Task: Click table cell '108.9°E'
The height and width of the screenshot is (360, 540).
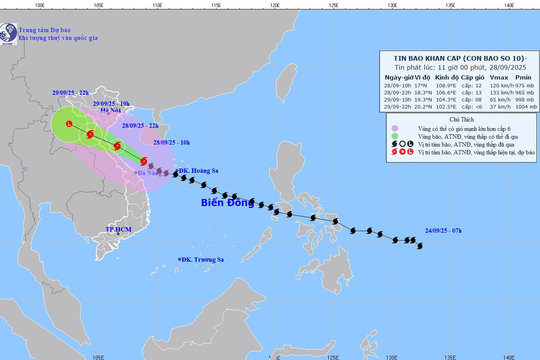Action: click(x=446, y=85)
